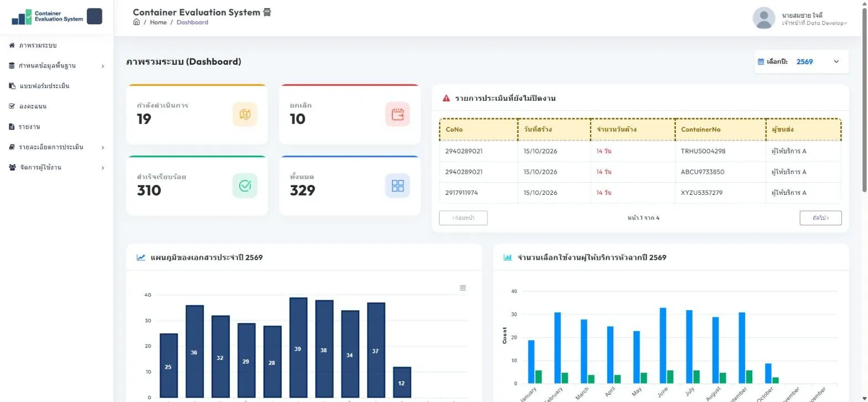Click the dark sidebar collapse square button
The height and width of the screenshot is (402, 868).
pos(95,17)
